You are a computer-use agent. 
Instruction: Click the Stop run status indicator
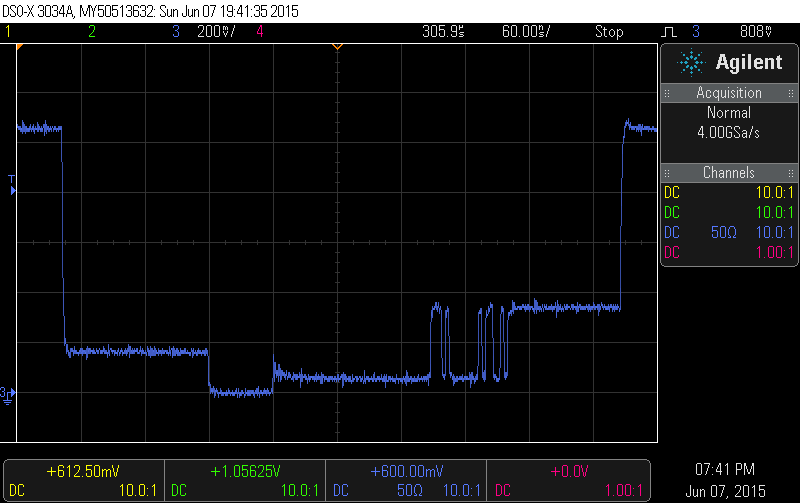point(609,32)
